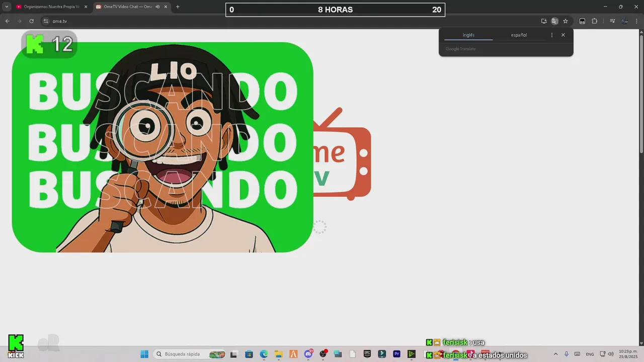Viewport: 644px width, 362px height.
Task: Open the media control music icon
Action: click(x=612, y=21)
